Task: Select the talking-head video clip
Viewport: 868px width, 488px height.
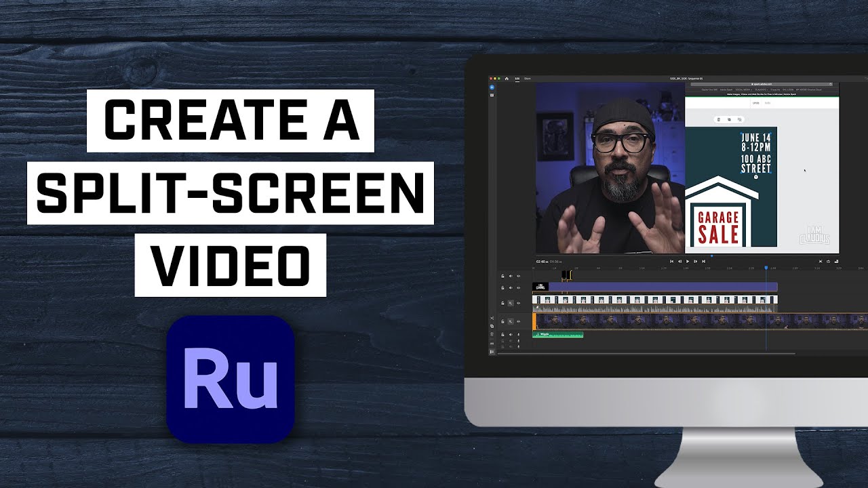Action: pos(700,321)
